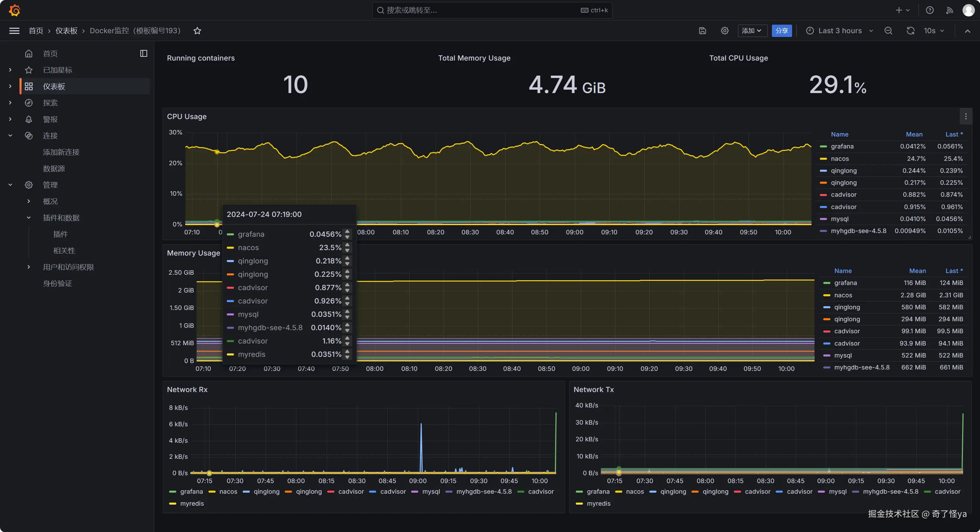
Task: Select 探索 in the sidebar menu
Action: point(50,103)
